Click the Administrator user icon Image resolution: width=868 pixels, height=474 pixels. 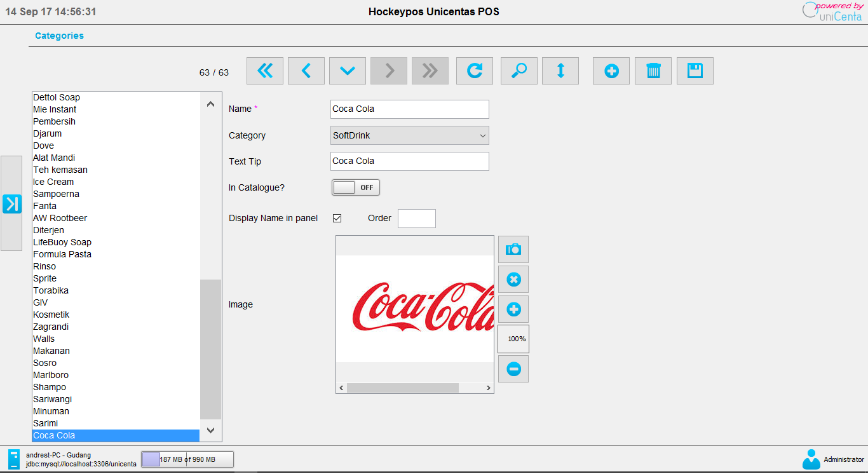tap(811, 459)
